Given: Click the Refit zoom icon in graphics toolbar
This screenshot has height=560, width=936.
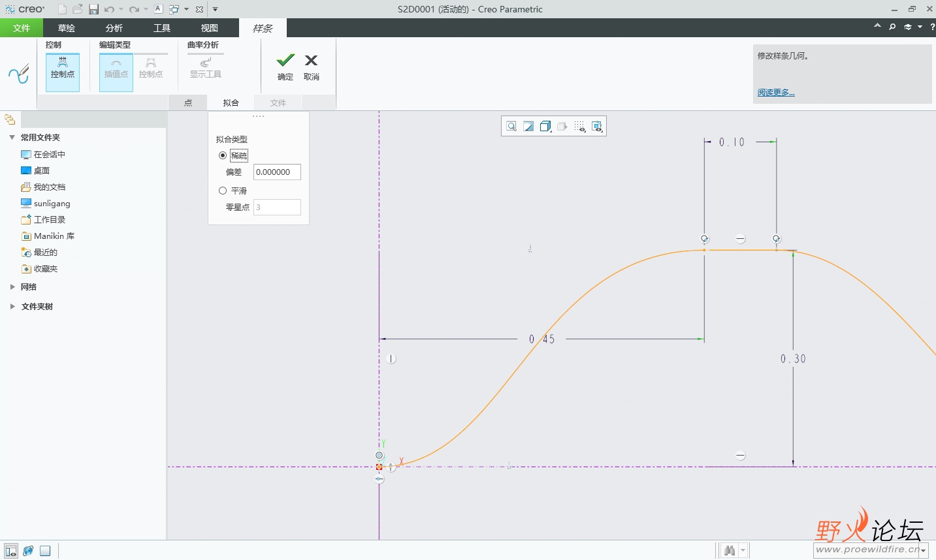Looking at the screenshot, I should pos(511,127).
